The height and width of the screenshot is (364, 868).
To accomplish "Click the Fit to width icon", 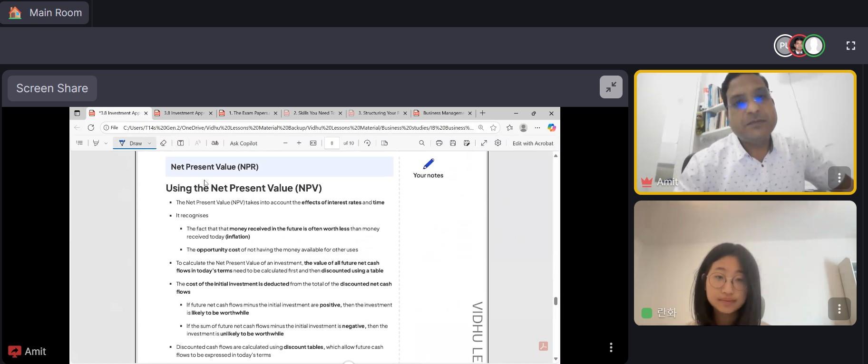I will click(313, 143).
